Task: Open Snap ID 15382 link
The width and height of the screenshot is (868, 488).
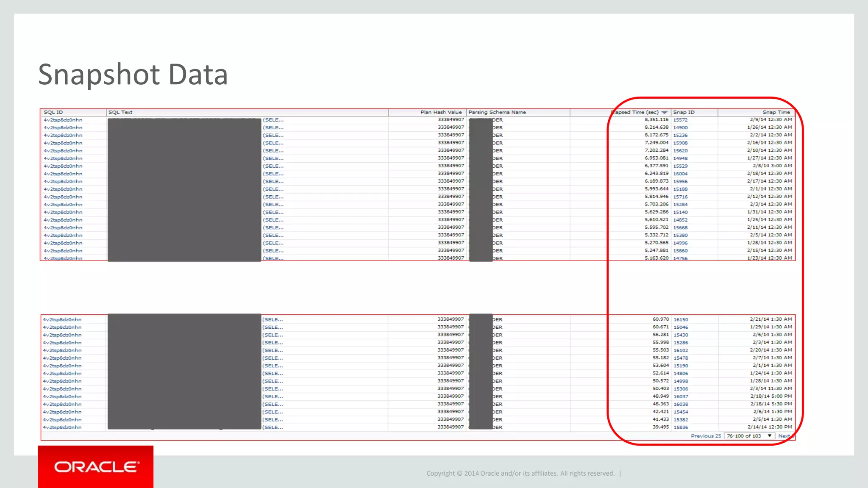Action: click(x=681, y=420)
